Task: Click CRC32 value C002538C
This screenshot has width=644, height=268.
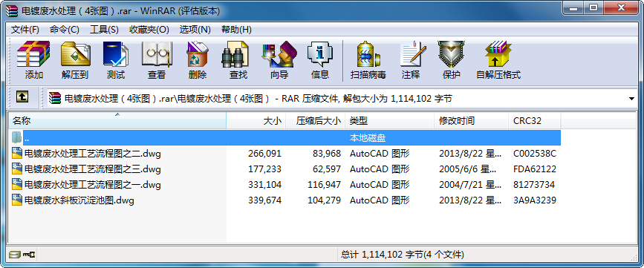Action: (535, 154)
